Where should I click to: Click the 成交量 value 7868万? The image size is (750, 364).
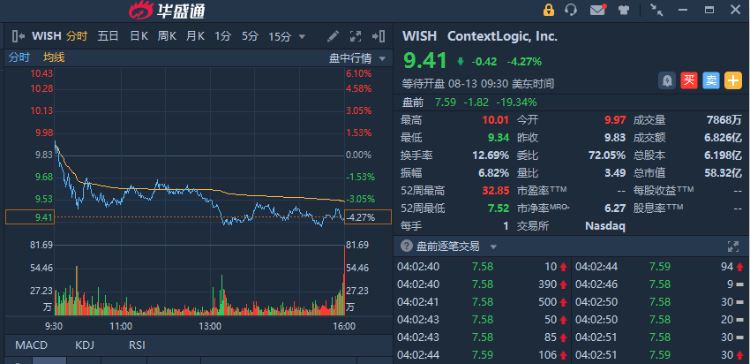(724, 121)
